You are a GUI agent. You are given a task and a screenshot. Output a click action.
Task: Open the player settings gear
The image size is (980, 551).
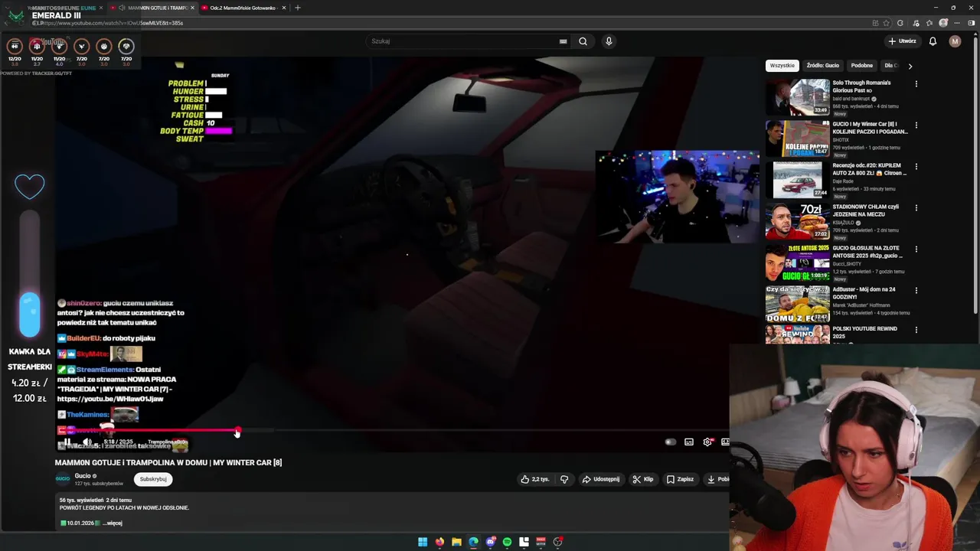pyautogui.click(x=707, y=442)
